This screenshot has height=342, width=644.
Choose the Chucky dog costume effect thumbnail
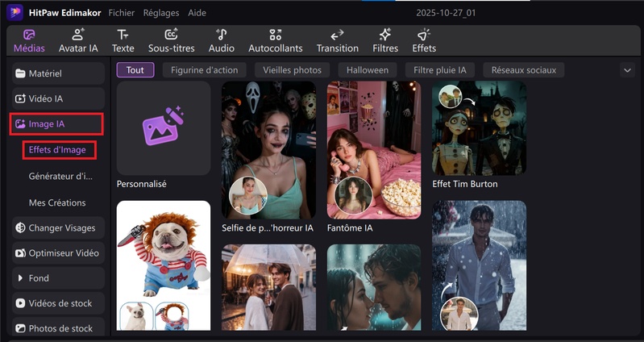click(164, 265)
